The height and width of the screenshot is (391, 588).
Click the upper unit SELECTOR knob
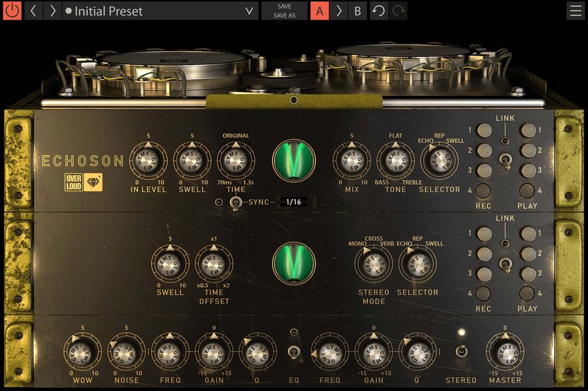point(439,161)
